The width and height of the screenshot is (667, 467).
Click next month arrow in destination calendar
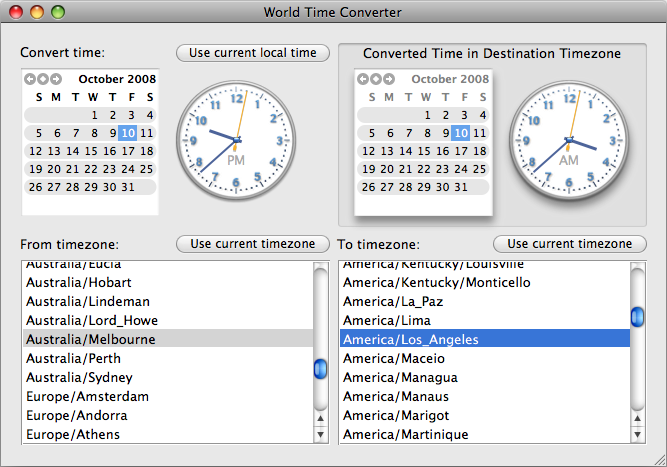point(385,79)
